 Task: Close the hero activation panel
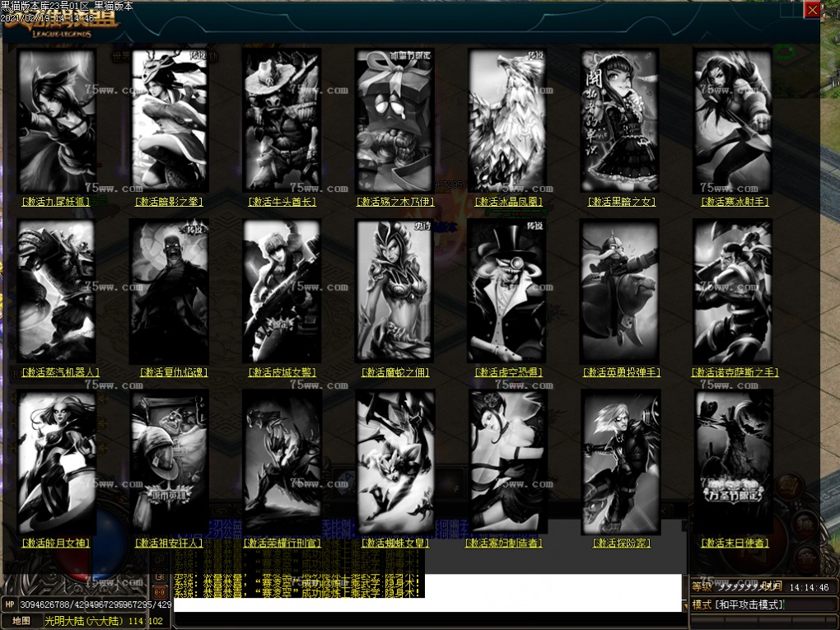812,10
